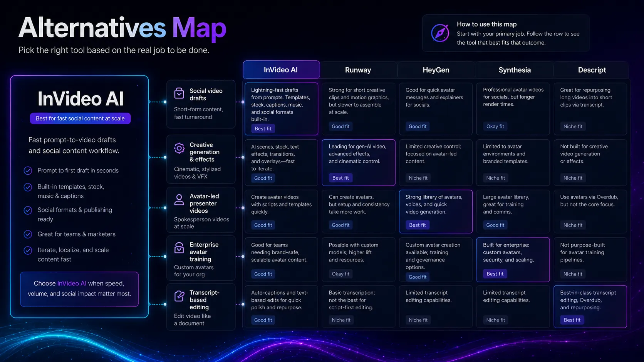Click Best fit badge in Synthesia enterprise training cell
Image resolution: width=644 pixels, height=362 pixels.
495,274
